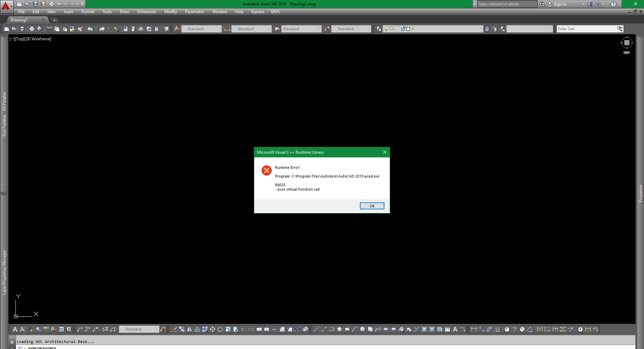
Task: Click the Erase icon in Modify toolbar
Action: (174, 329)
